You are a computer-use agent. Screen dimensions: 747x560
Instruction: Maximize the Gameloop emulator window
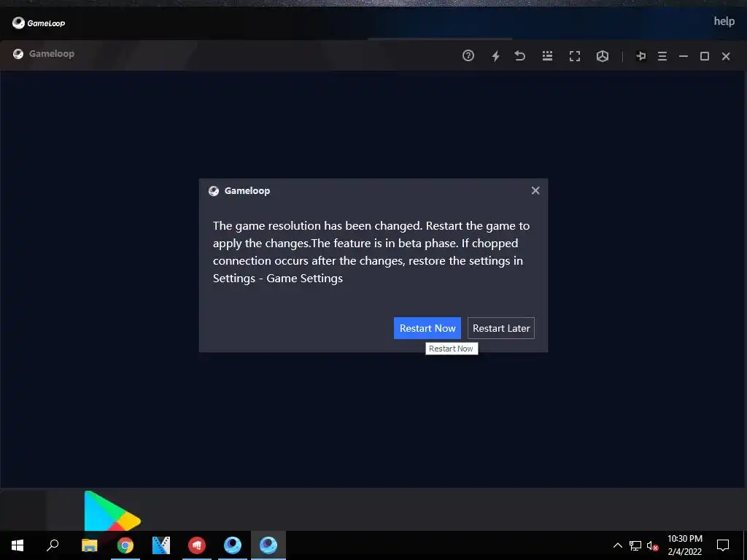(x=705, y=56)
